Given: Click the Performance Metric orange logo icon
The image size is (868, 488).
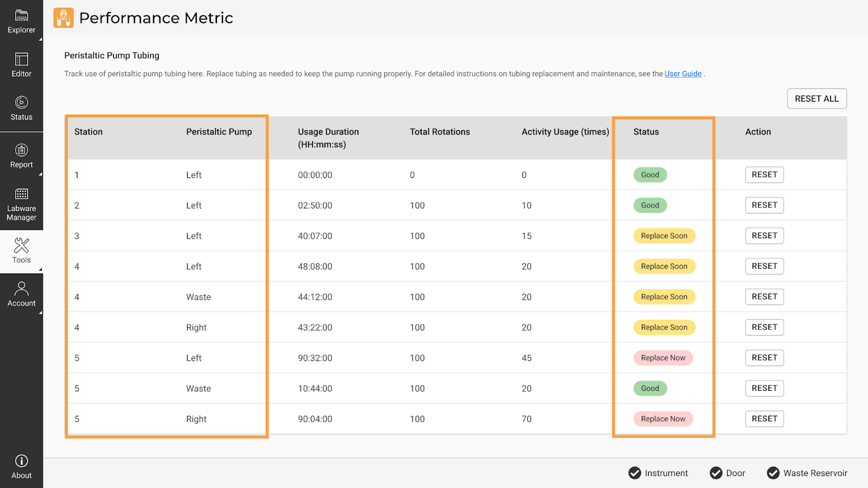Looking at the screenshot, I should click(63, 18).
